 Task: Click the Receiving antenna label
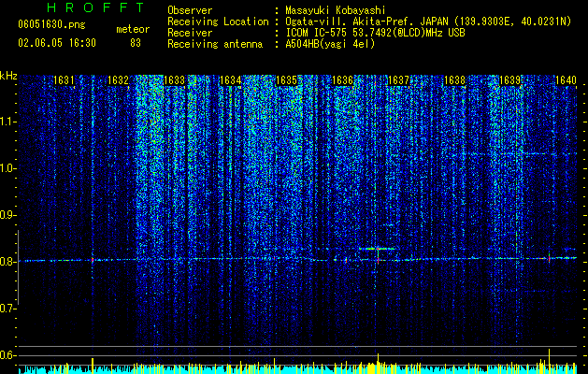[215, 44]
